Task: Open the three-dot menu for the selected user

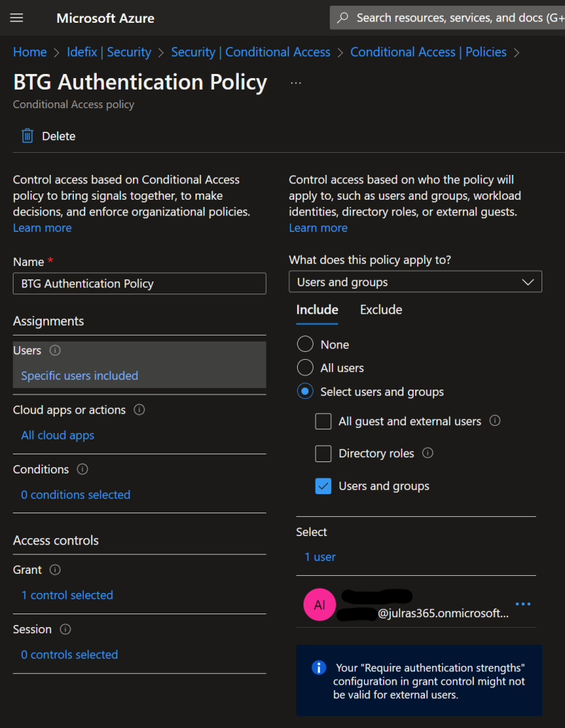Action: point(523,604)
